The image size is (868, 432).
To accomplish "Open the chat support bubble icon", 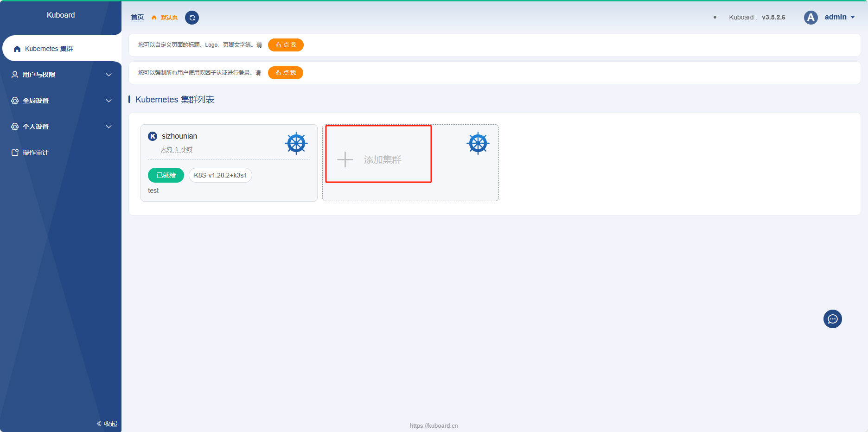I will 832,319.
